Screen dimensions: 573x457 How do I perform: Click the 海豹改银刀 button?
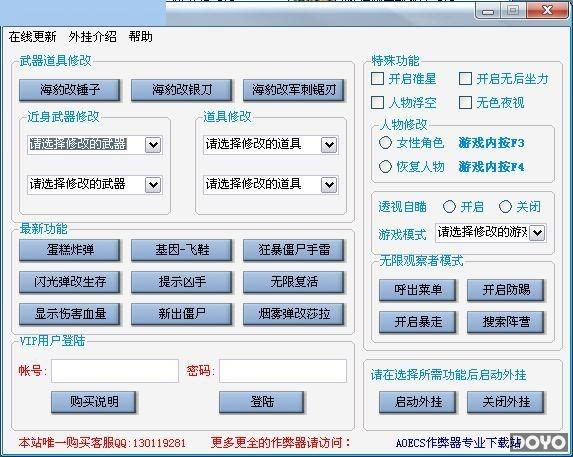click(x=181, y=90)
